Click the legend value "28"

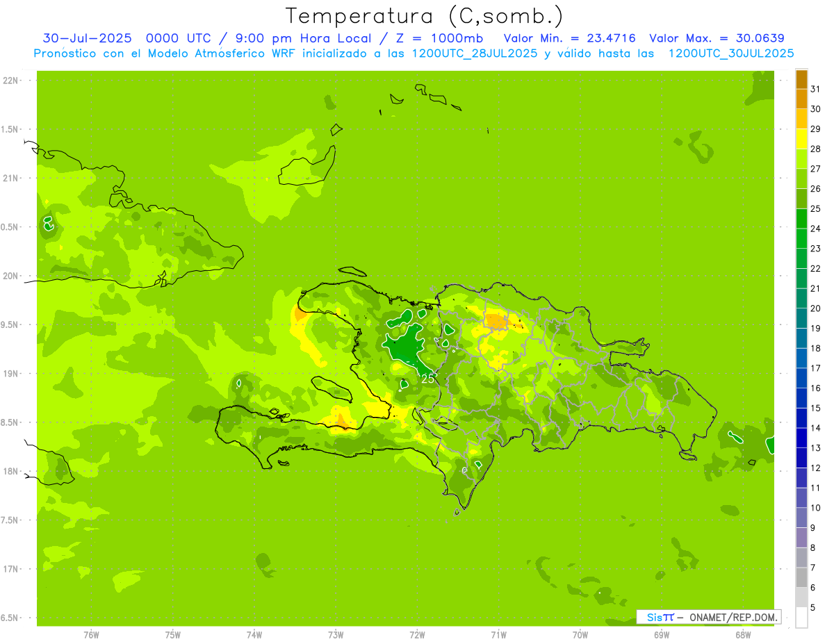coord(816,149)
